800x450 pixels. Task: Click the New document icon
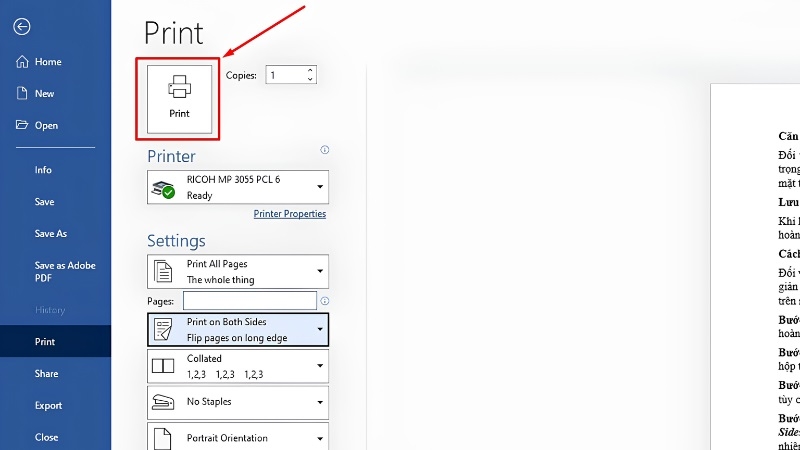(22, 93)
